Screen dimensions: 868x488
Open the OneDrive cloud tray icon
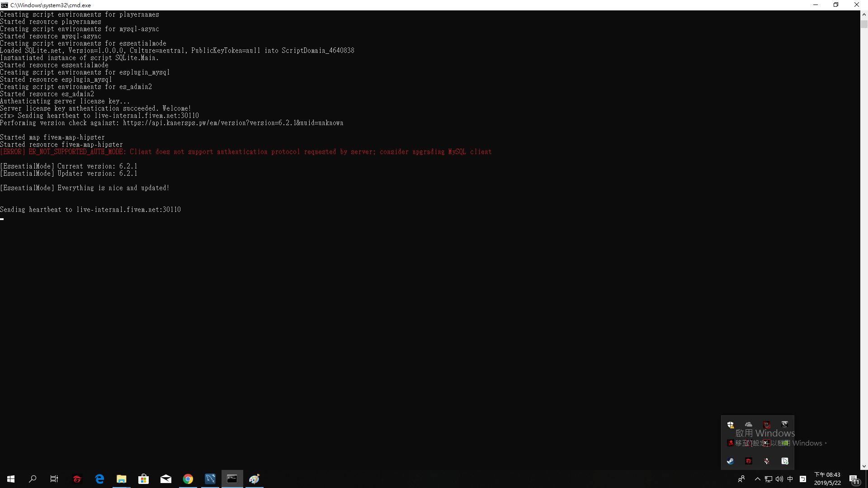pos(749,425)
